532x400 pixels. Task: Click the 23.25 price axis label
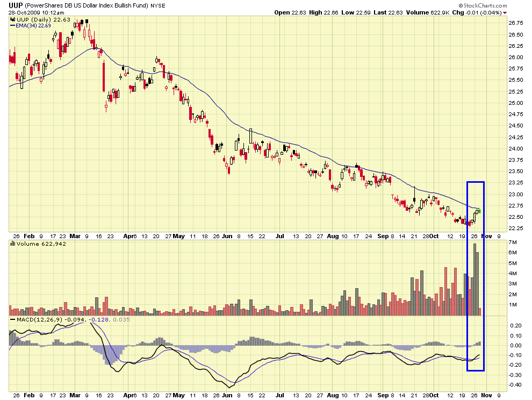[x=516, y=183]
